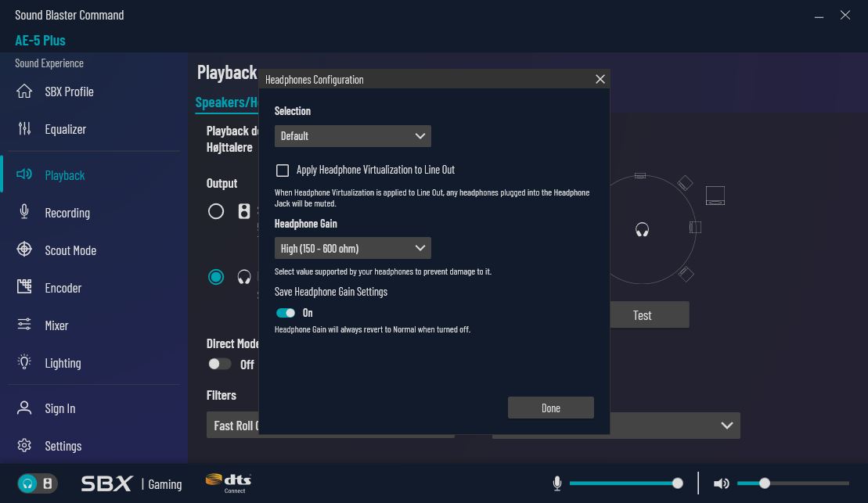Open the Headphone Gain dropdown
Viewport: 868px width, 503px height.
coord(353,249)
